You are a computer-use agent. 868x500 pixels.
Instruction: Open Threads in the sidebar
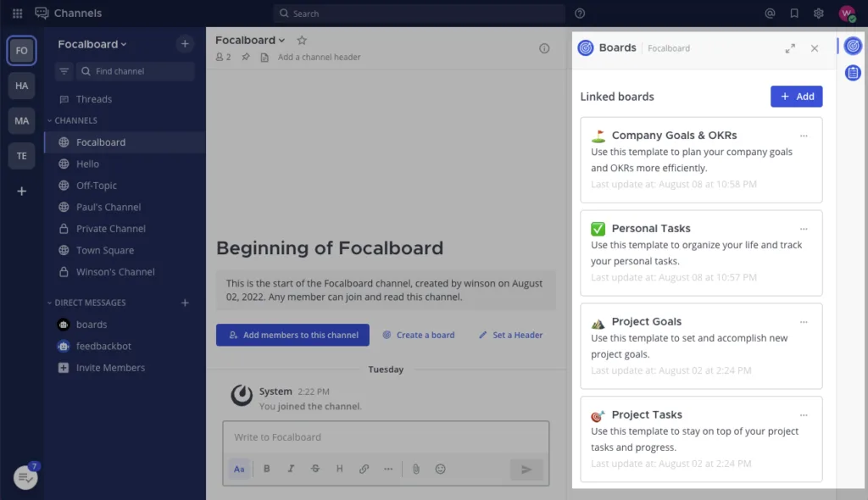(125, 99)
